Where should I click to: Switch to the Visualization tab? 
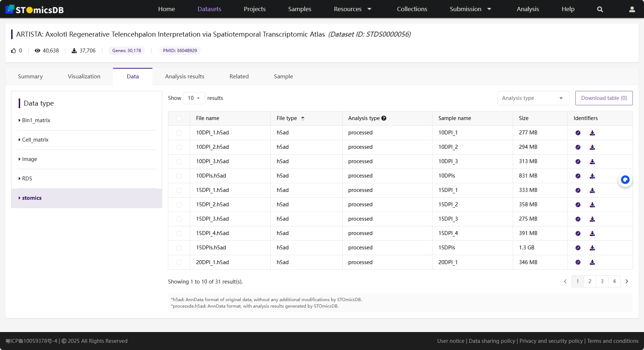(84, 77)
